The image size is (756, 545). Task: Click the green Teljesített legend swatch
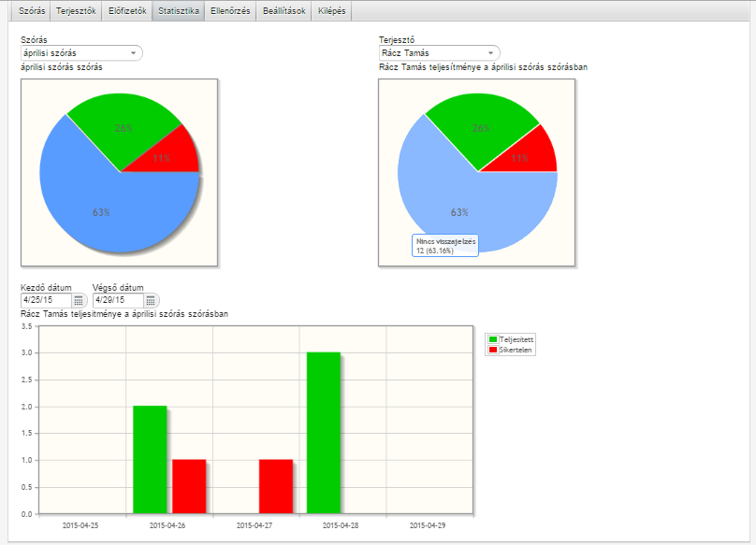click(493, 339)
